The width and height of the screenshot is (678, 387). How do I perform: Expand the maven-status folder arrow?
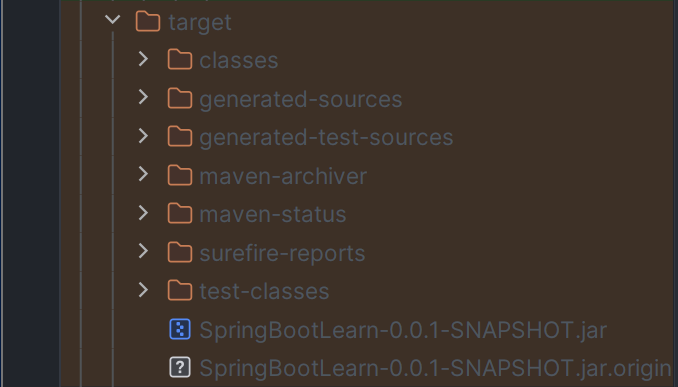tap(144, 213)
